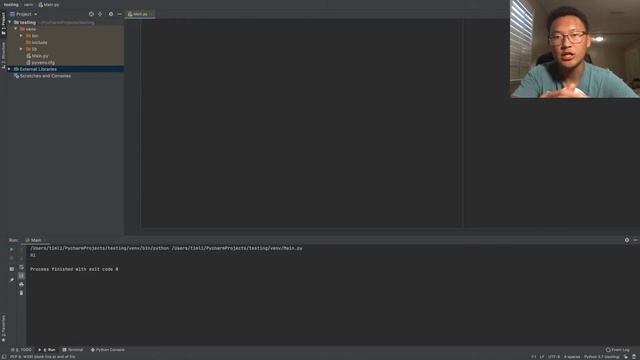The width and height of the screenshot is (640, 360).
Task: Toggle the Favorites side tool button
Action: 3,329
